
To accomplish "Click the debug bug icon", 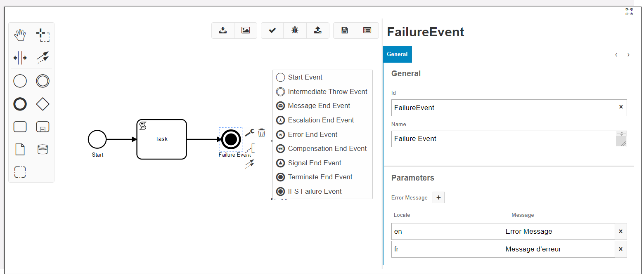I will pyautogui.click(x=295, y=30).
